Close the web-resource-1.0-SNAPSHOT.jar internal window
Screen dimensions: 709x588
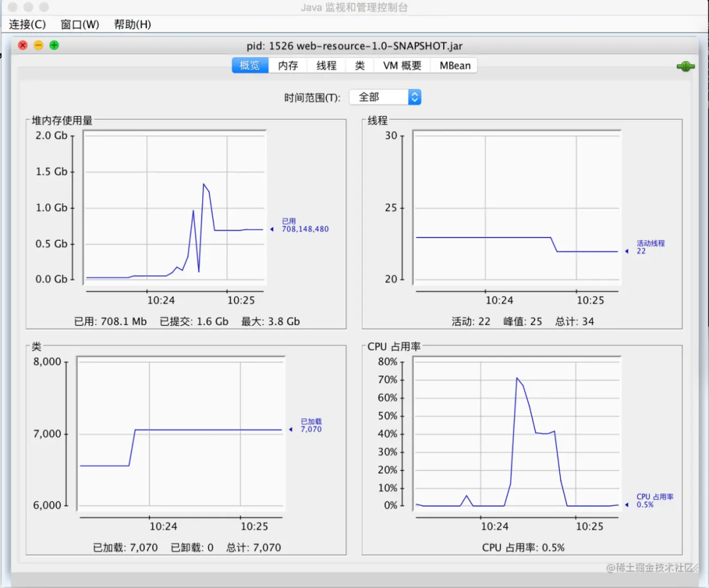[x=23, y=45]
